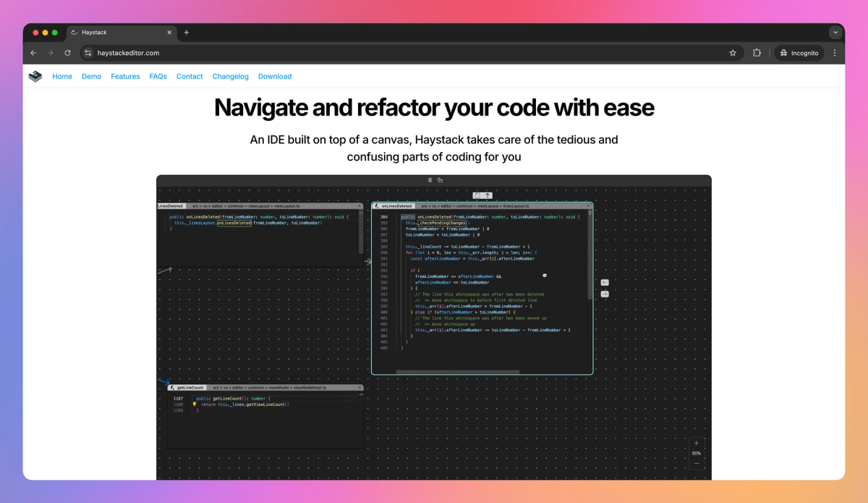Click the group icon beside the trash icon
The width and height of the screenshot is (868, 503).
440,180
